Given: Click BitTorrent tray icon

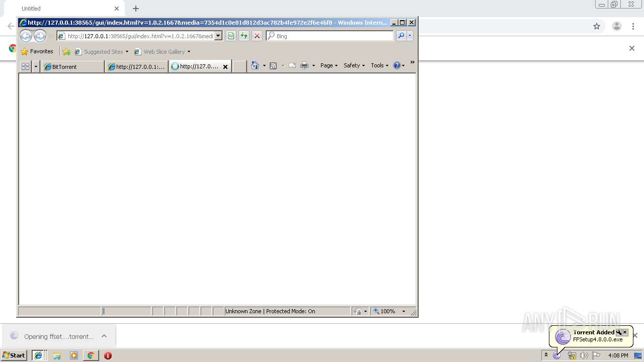Looking at the screenshot, I should point(557,355).
